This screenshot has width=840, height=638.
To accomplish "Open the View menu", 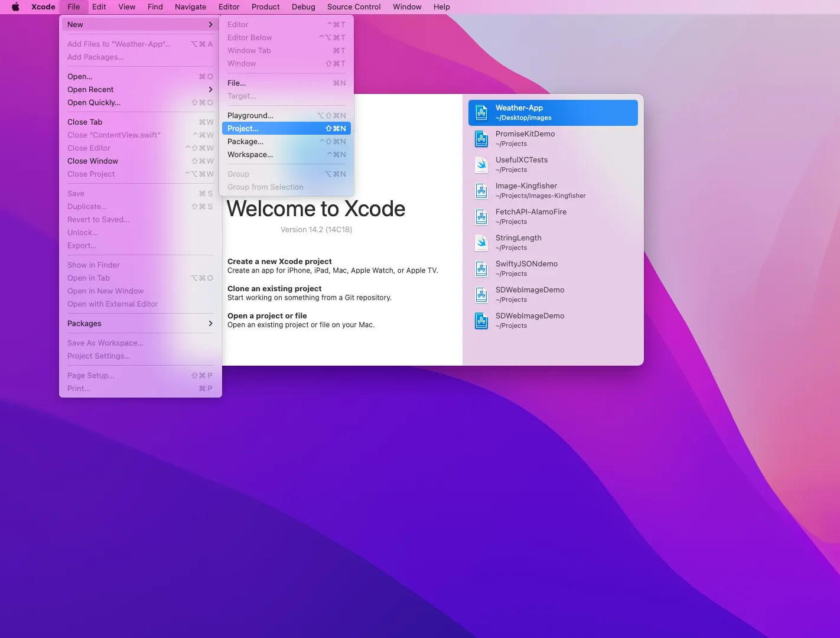I will (127, 7).
